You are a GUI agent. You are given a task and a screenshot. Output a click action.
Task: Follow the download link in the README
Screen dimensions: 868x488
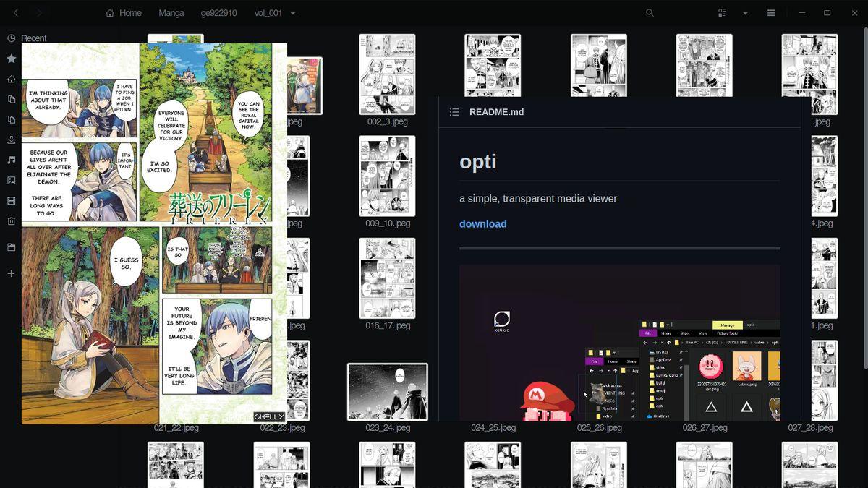click(483, 224)
